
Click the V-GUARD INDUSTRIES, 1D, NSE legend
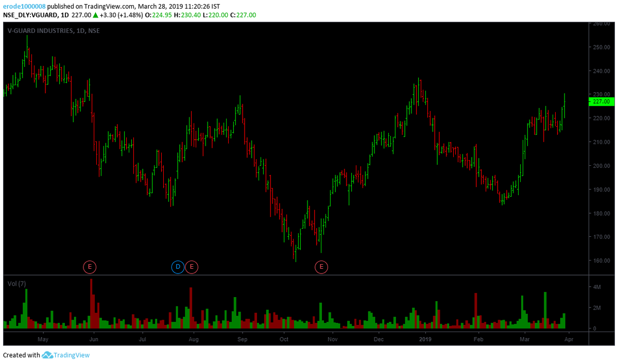[54, 31]
